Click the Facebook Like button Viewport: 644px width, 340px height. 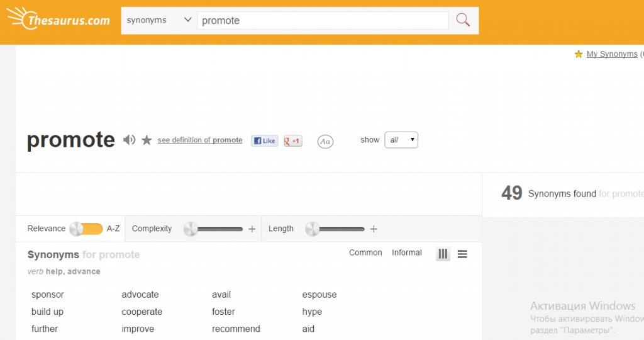[x=264, y=141]
